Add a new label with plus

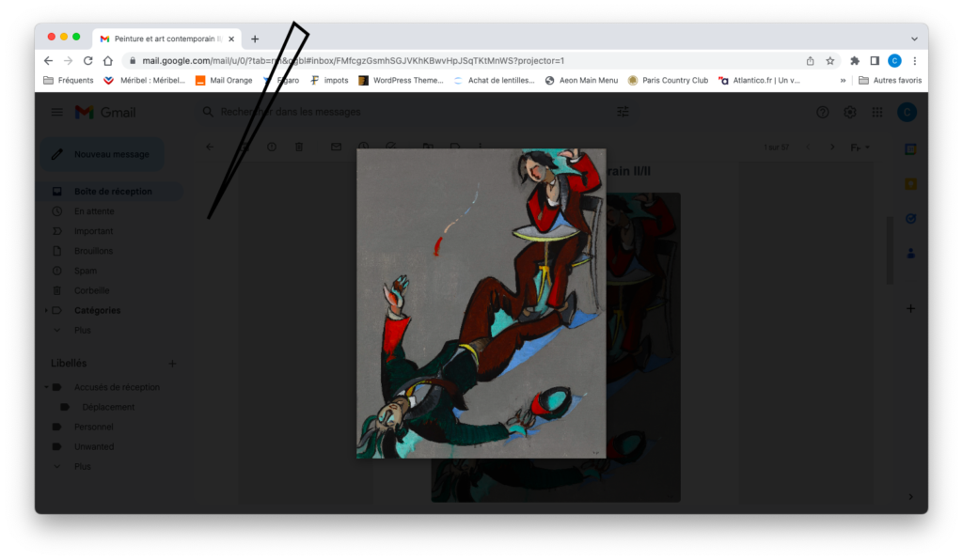(x=173, y=364)
